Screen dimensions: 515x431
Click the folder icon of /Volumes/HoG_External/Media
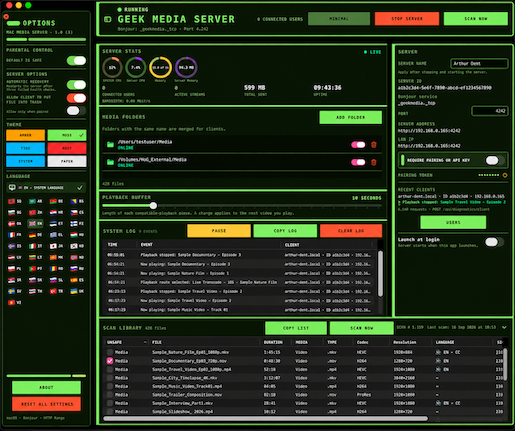[110, 162]
